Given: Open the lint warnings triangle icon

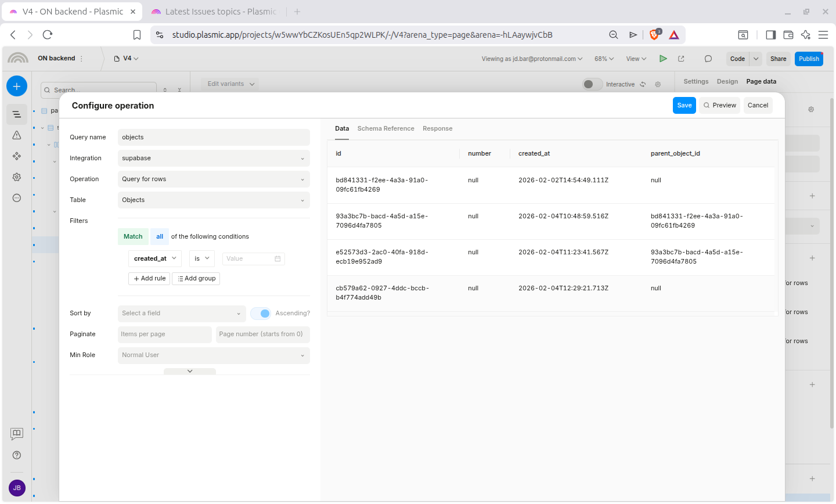Looking at the screenshot, I should [17, 135].
